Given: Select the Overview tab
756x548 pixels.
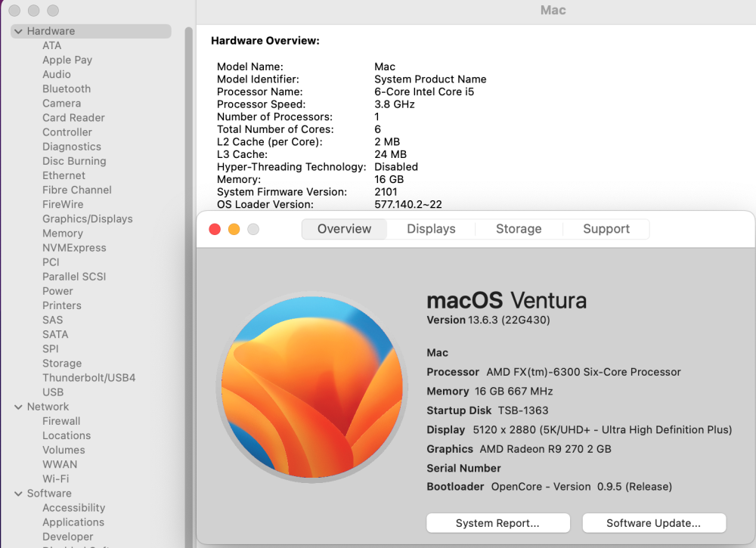Looking at the screenshot, I should tap(344, 229).
